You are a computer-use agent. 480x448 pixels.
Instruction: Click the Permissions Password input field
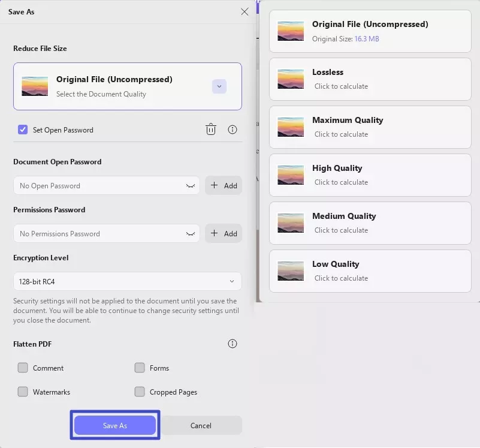pyautogui.click(x=99, y=234)
